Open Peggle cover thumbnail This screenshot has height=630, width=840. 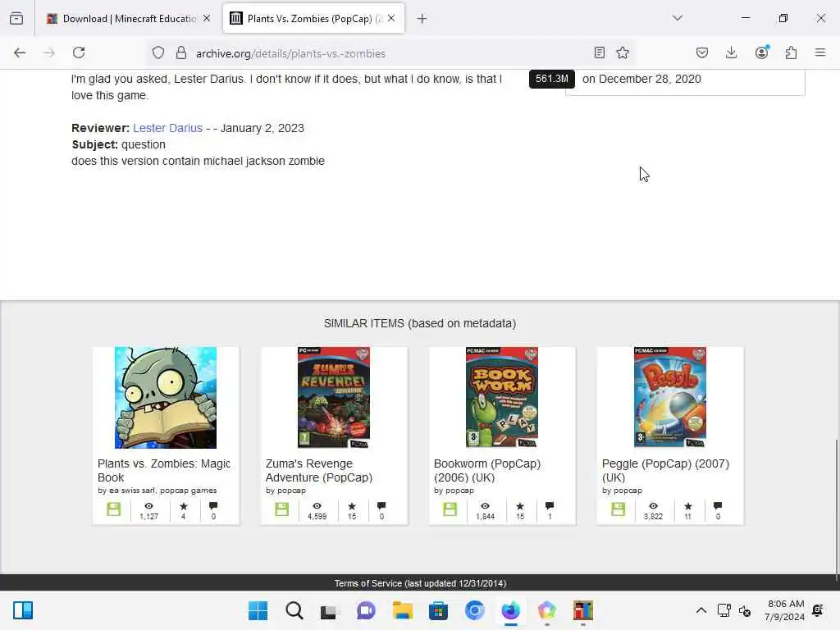670,398
